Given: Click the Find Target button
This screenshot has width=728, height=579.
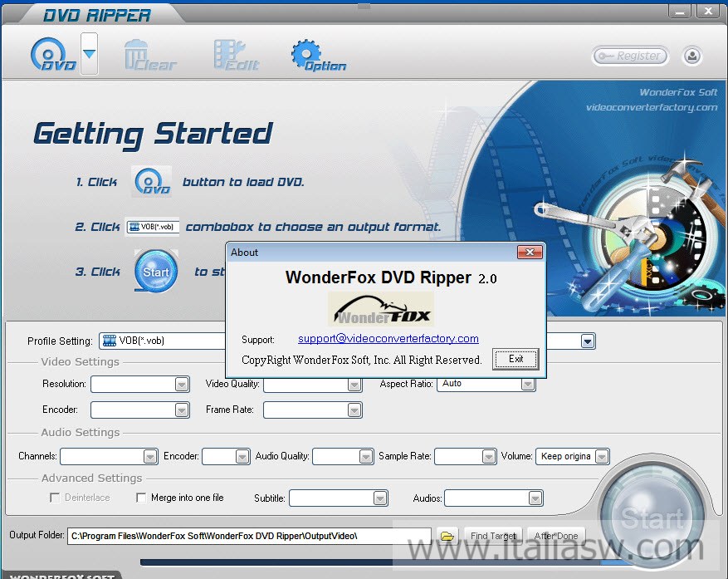Looking at the screenshot, I should [x=493, y=536].
